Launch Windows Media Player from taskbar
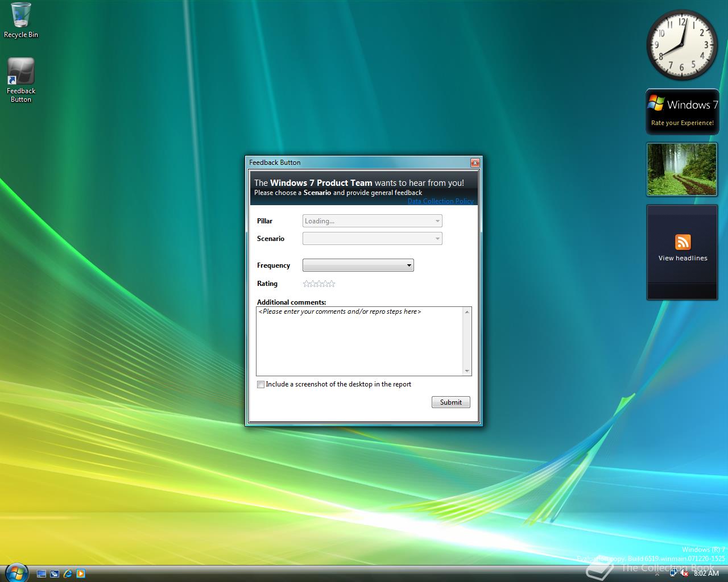728x582 pixels. (81, 573)
